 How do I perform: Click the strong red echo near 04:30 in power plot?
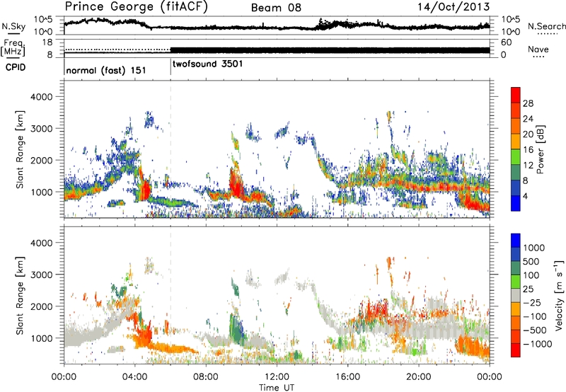click(146, 189)
